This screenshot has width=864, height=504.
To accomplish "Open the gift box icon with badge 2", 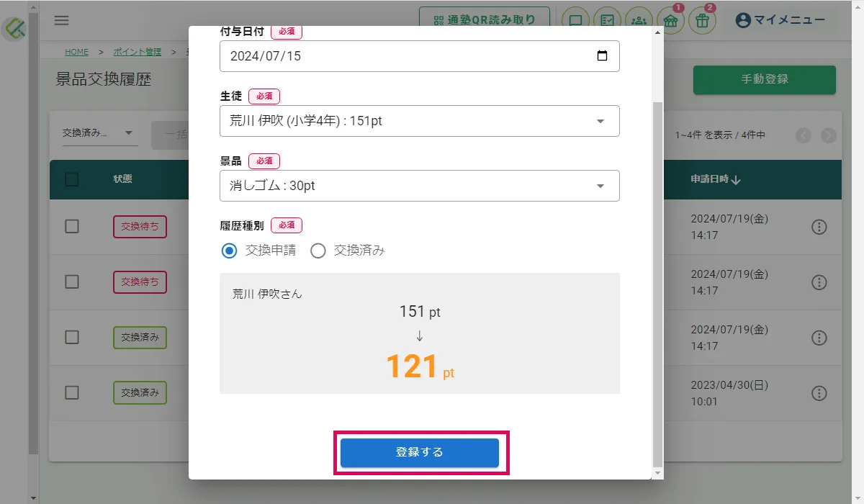I will 702,21.
